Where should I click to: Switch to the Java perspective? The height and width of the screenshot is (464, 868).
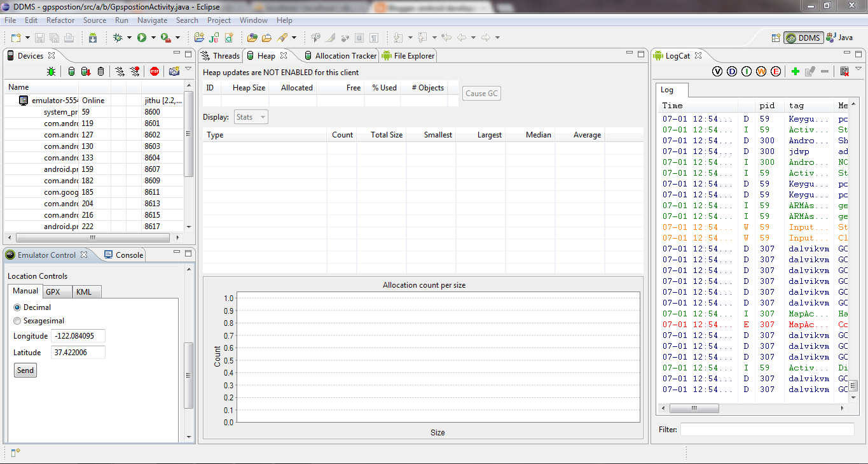pyautogui.click(x=839, y=38)
